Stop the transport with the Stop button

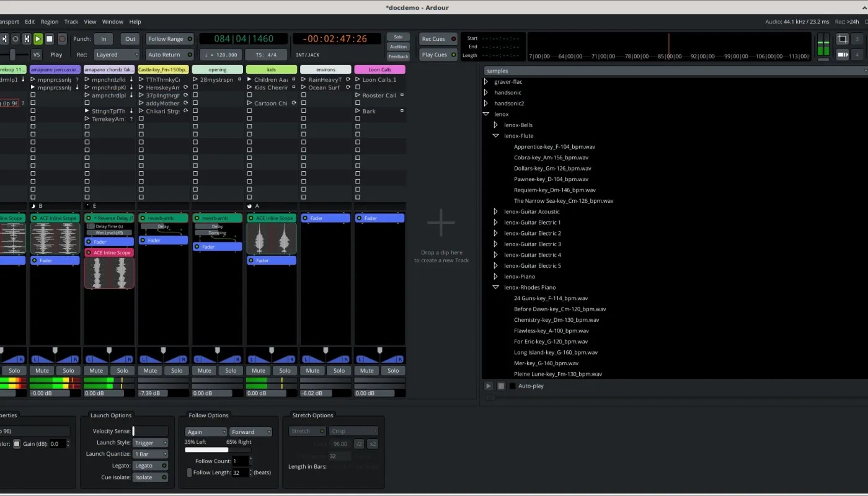coord(50,38)
